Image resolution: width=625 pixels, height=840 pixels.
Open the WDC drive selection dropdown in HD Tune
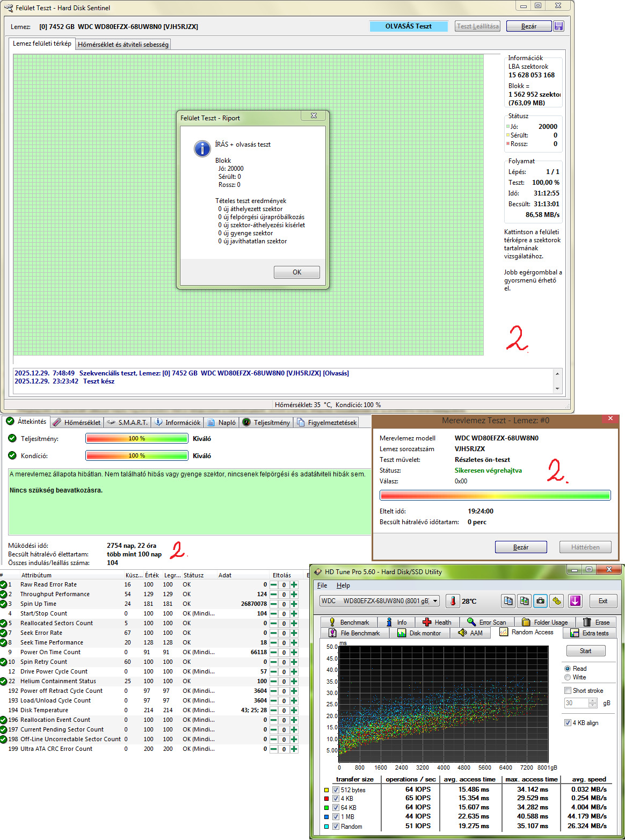[x=380, y=601]
